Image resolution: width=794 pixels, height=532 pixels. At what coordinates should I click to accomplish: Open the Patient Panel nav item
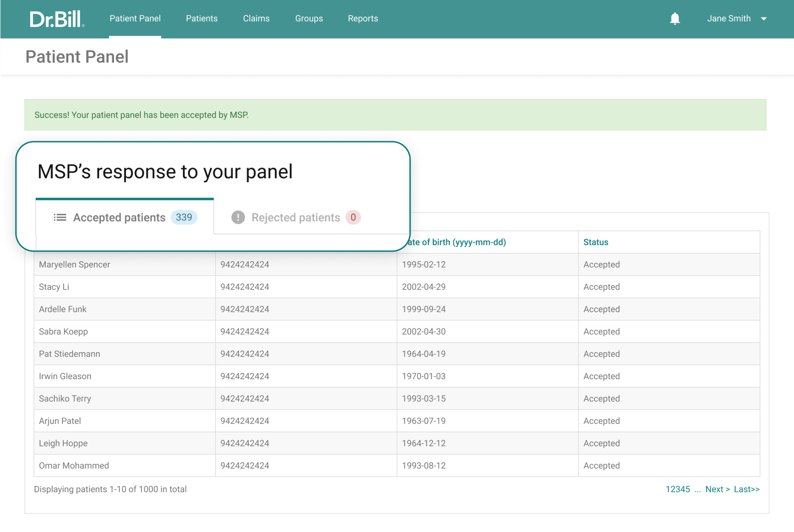click(135, 19)
